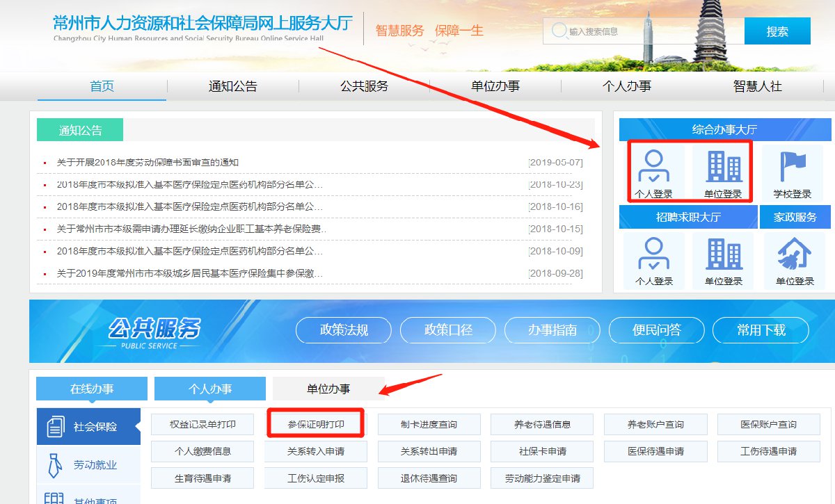Switch to 在线办事 tab
Image resolution: width=835 pixels, height=504 pixels.
pos(92,389)
